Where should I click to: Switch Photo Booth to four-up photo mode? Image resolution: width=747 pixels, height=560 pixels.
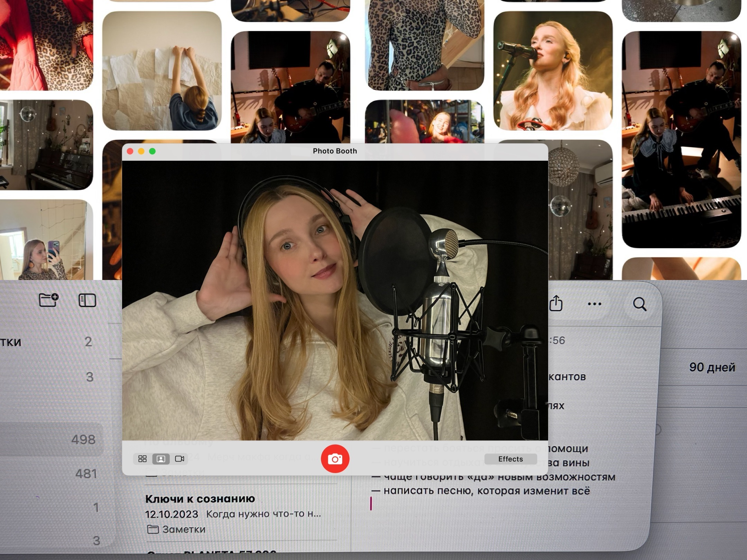point(142,459)
